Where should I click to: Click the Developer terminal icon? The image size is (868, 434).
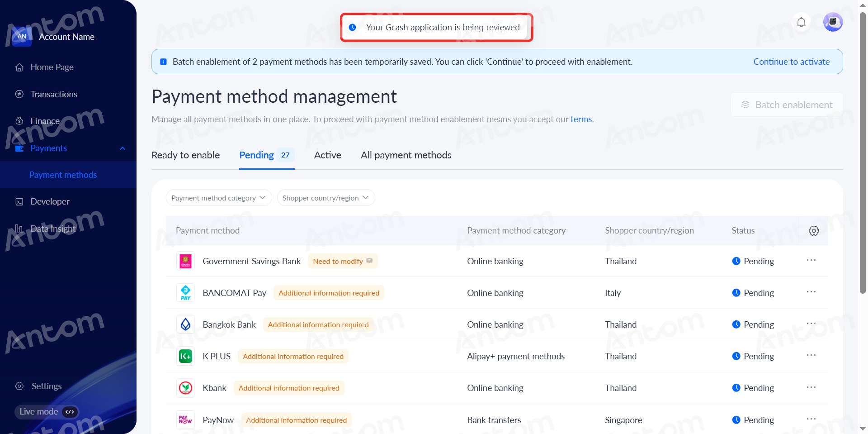(x=19, y=201)
